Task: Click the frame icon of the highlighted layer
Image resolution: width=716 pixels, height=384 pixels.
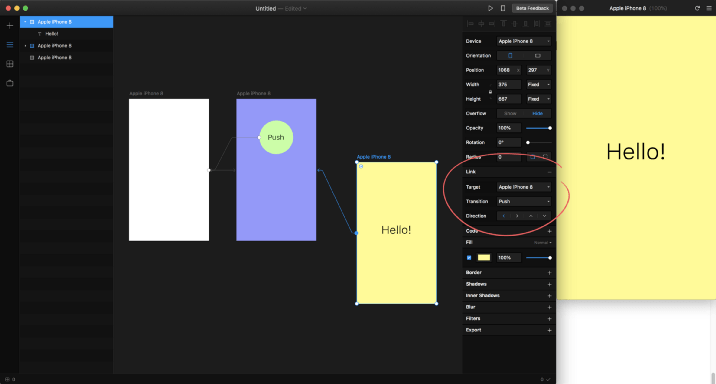Action: 32,22
